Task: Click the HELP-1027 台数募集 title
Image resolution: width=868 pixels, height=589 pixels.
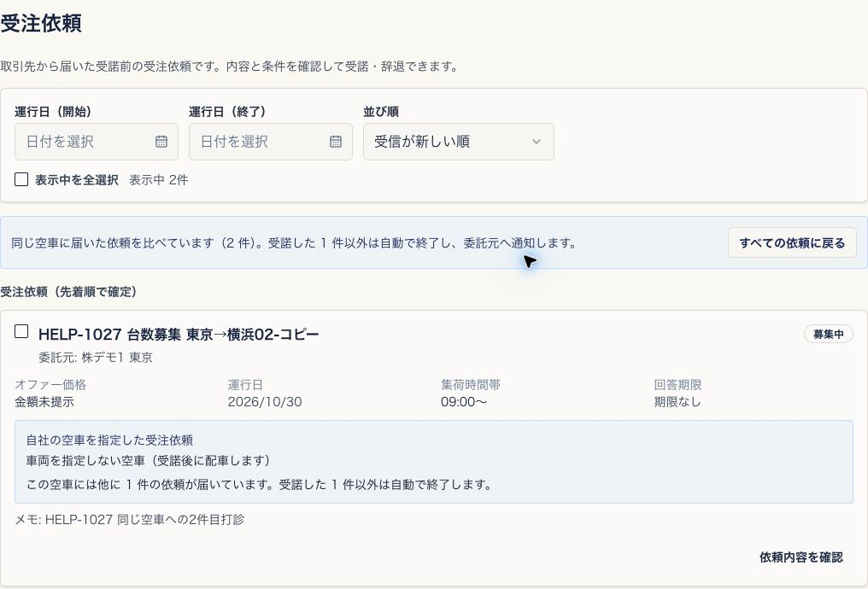Action: (179, 335)
